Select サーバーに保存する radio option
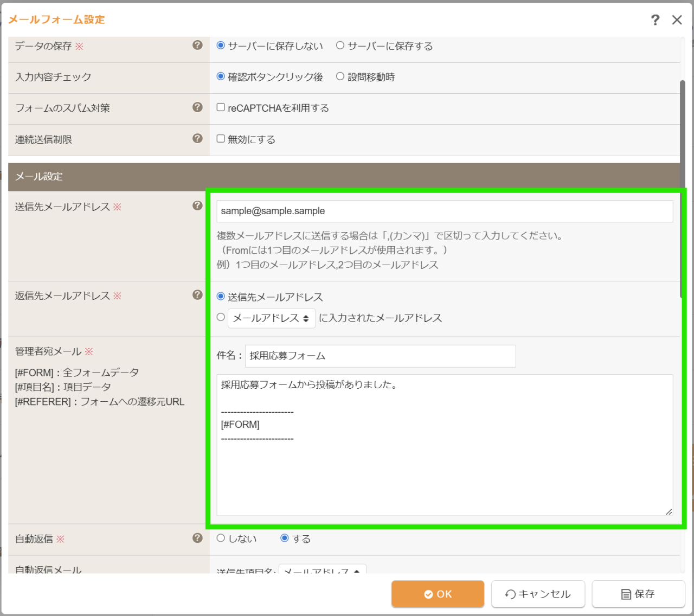This screenshot has width=694, height=616. [340, 46]
